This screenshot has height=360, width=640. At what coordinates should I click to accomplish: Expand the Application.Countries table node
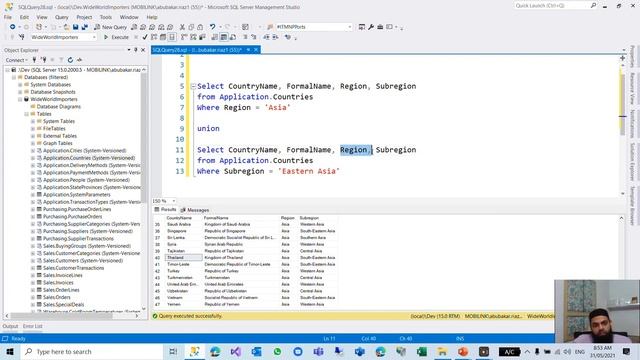tap(33, 158)
